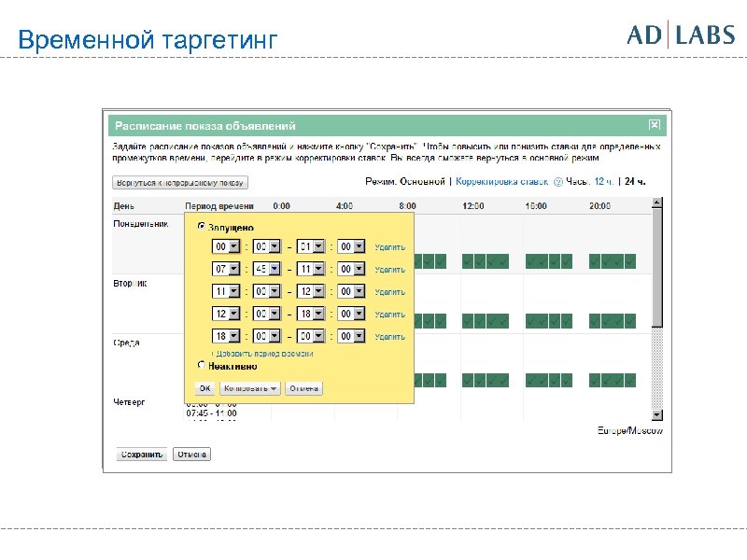Delete the 00:00–01:00 time period
This screenshot has height=560, width=747.
[389, 247]
